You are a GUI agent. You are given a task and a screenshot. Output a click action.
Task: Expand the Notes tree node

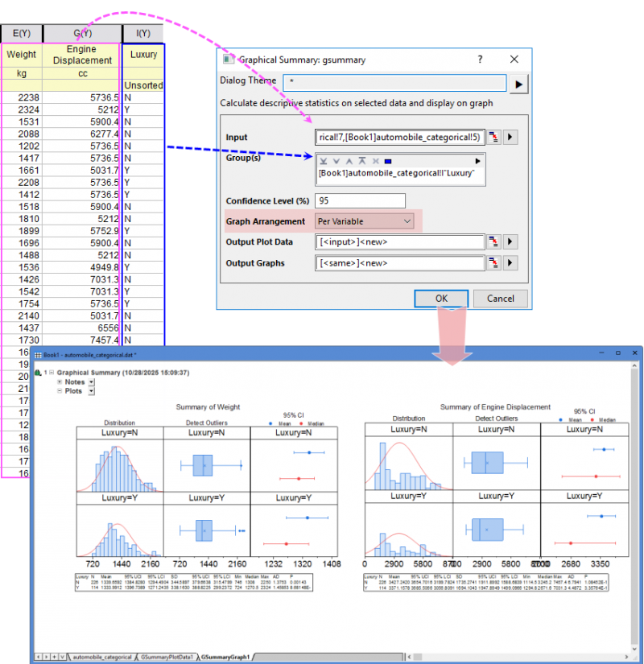coord(60,382)
